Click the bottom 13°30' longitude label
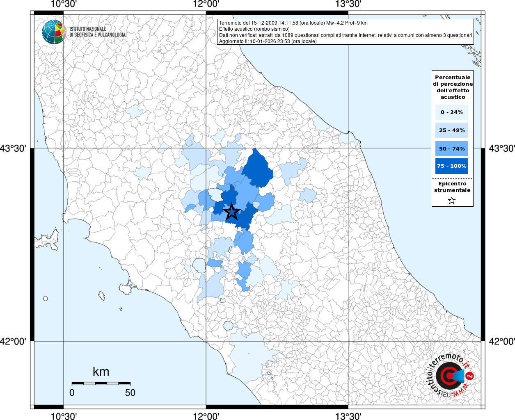 click(x=348, y=416)
